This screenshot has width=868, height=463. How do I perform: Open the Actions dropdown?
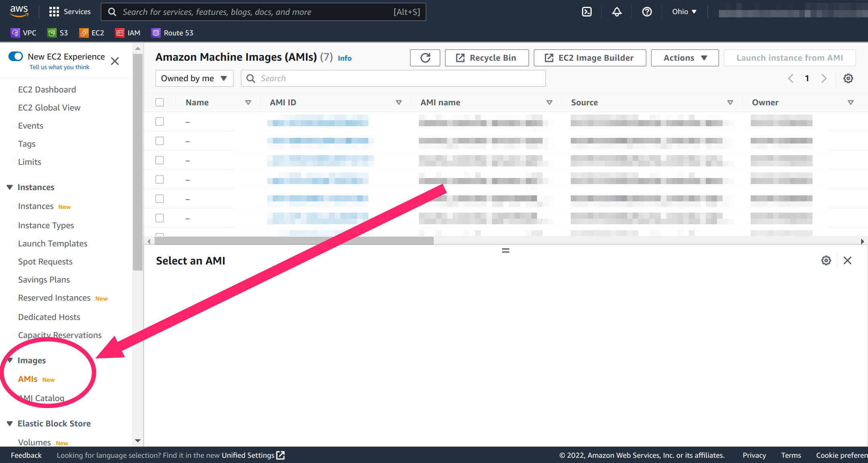[x=685, y=58]
